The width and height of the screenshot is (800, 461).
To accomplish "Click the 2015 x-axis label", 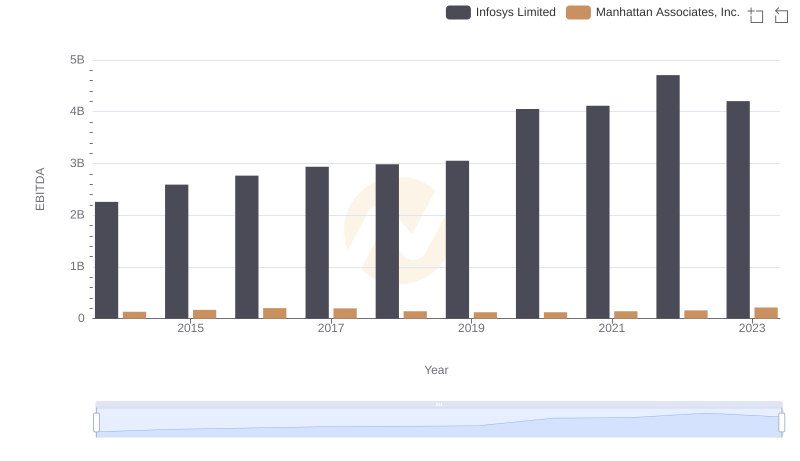I will click(190, 328).
